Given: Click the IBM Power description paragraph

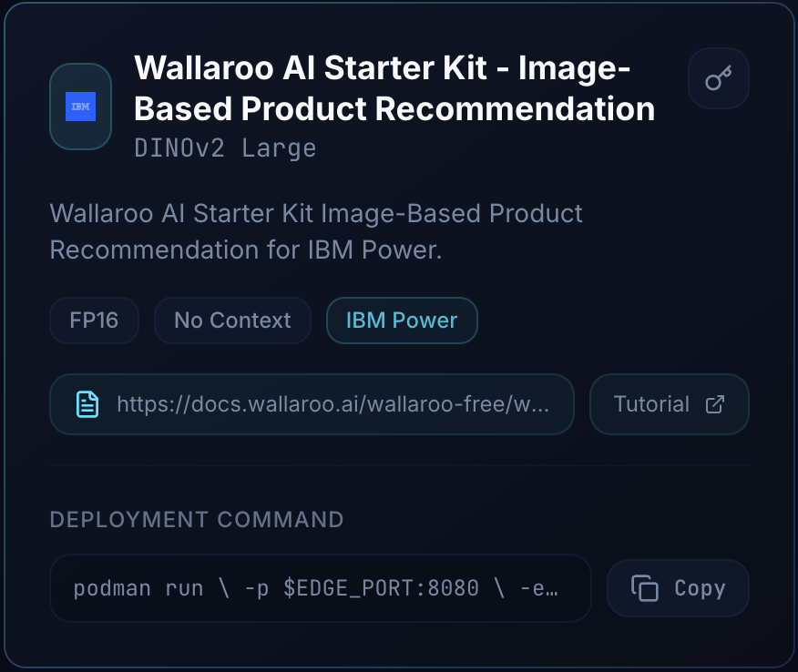Looking at the screenshot, I should click(x=316, y=231).
